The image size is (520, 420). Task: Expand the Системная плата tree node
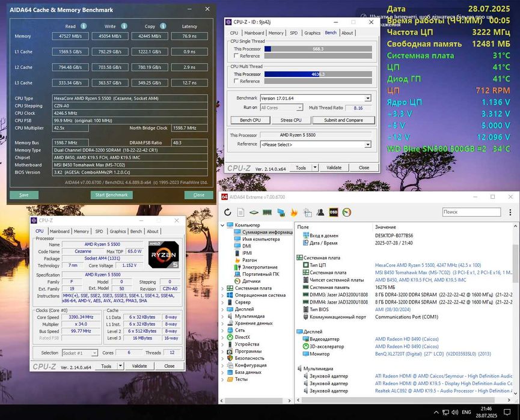[x=222, y=288]
